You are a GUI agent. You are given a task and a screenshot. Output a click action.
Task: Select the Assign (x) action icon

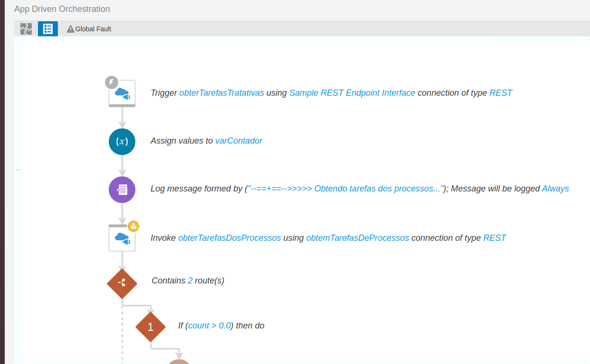coord(122,141)
